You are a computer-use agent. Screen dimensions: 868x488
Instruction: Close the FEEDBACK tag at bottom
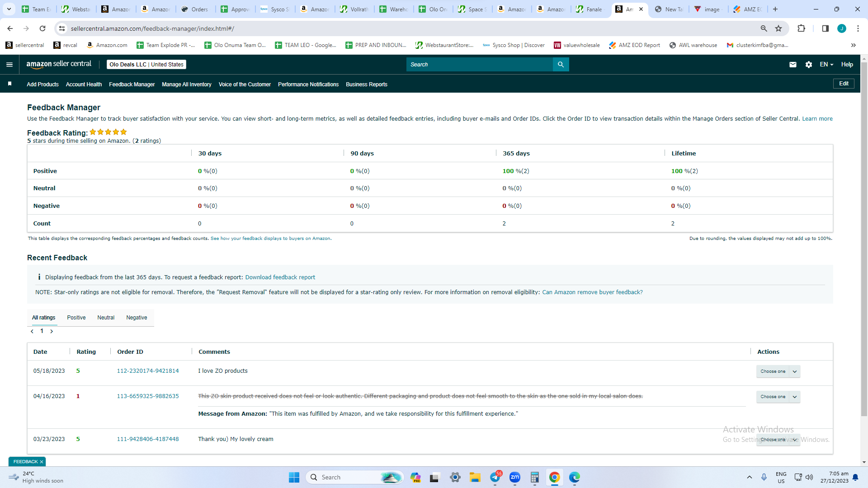coord(42,462)
